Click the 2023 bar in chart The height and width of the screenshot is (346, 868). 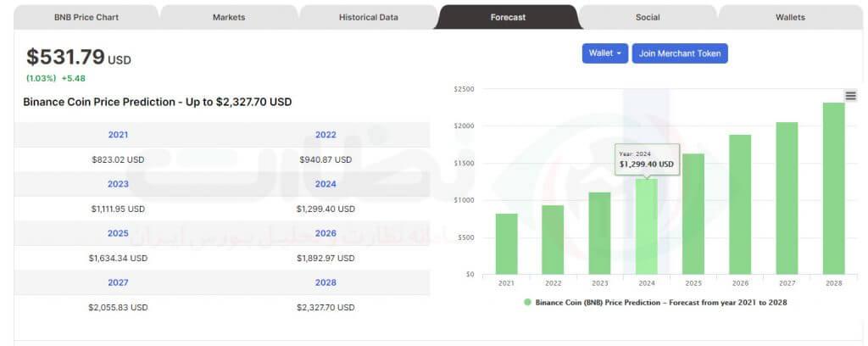(x=600, y=233)
